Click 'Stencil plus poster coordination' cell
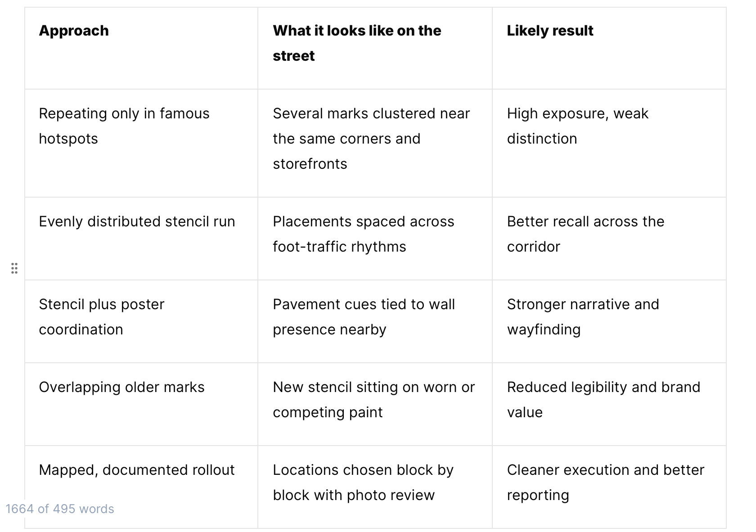Image resolution: width=756 pixels, height=532 pixels. pos(141,321)
